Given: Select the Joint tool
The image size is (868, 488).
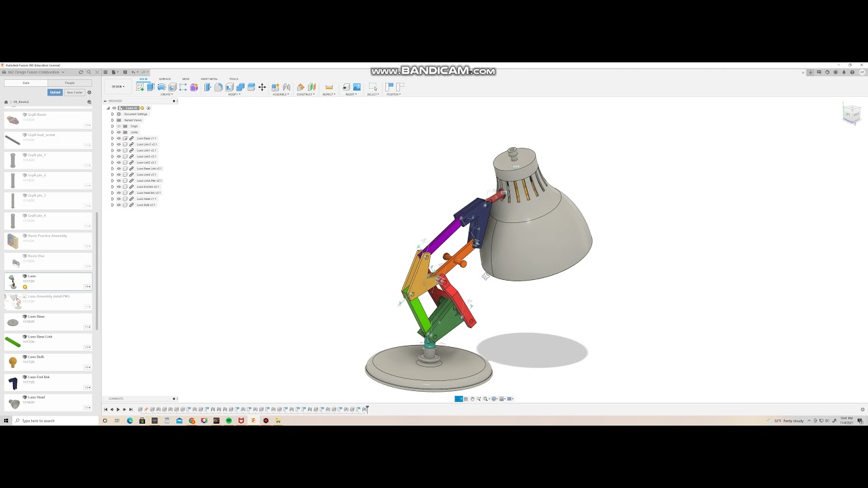Looking at the screenshot, I should 286,87.
